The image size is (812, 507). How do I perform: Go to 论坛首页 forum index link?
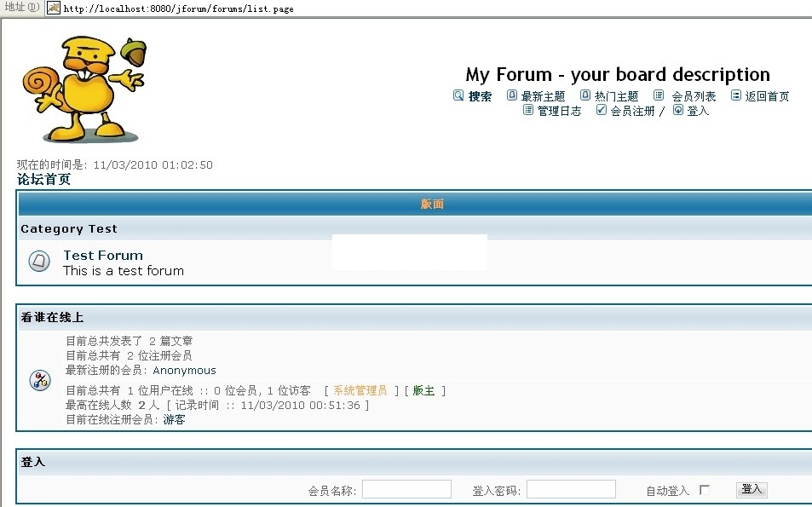(x=44, y=180)
